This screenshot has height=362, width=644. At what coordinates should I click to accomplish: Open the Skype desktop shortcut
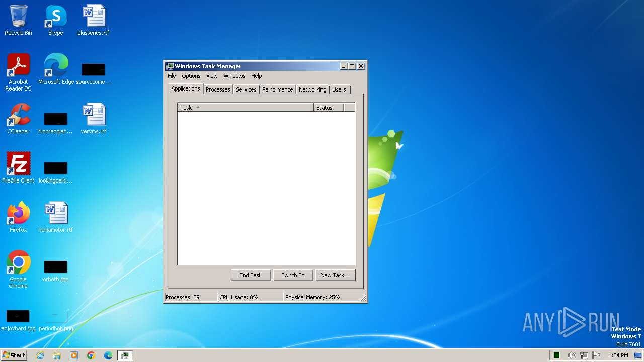[56, 20]
